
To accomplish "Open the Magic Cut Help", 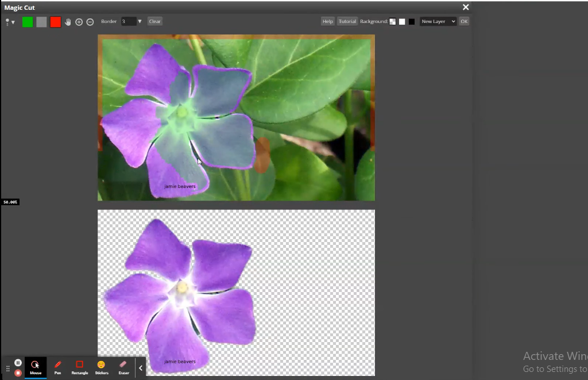I will (x=327, y=21).
